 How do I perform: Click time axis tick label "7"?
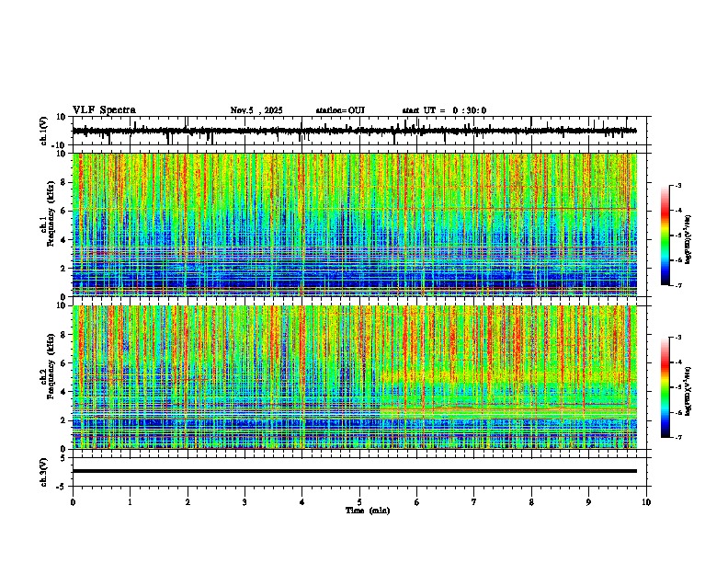tap(474, 502)
